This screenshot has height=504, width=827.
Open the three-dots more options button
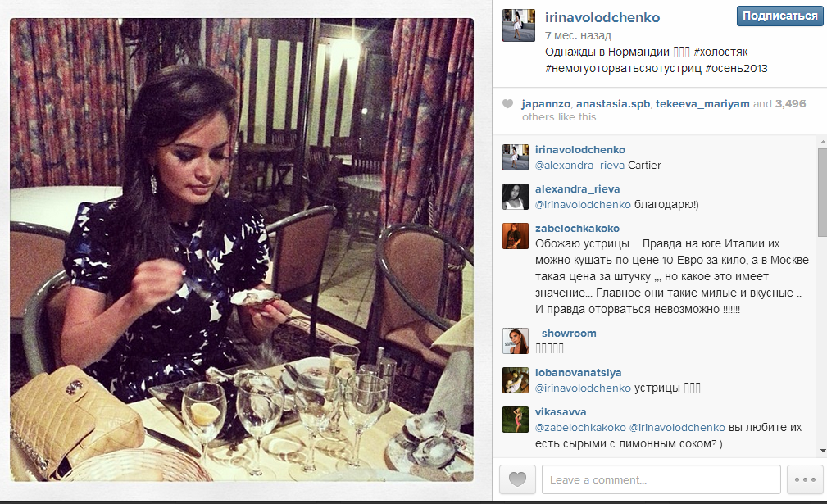[x=805, y=479]
